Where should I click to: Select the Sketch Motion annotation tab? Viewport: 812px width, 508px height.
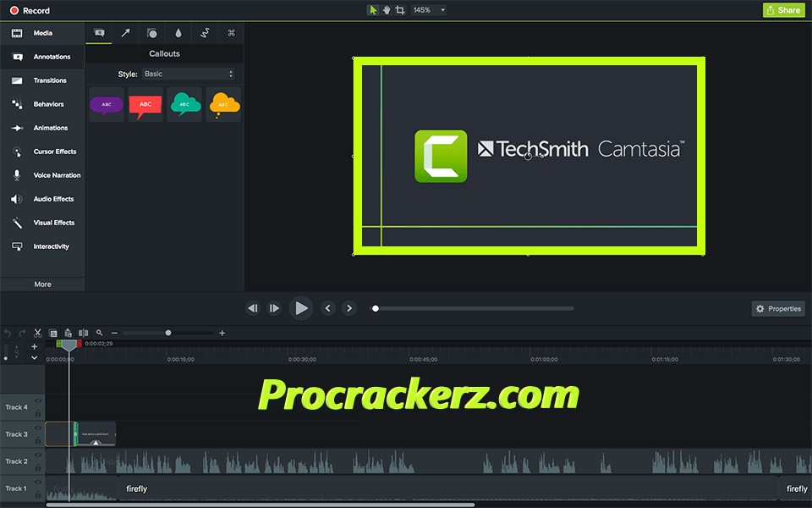click(x=205, y=33)
